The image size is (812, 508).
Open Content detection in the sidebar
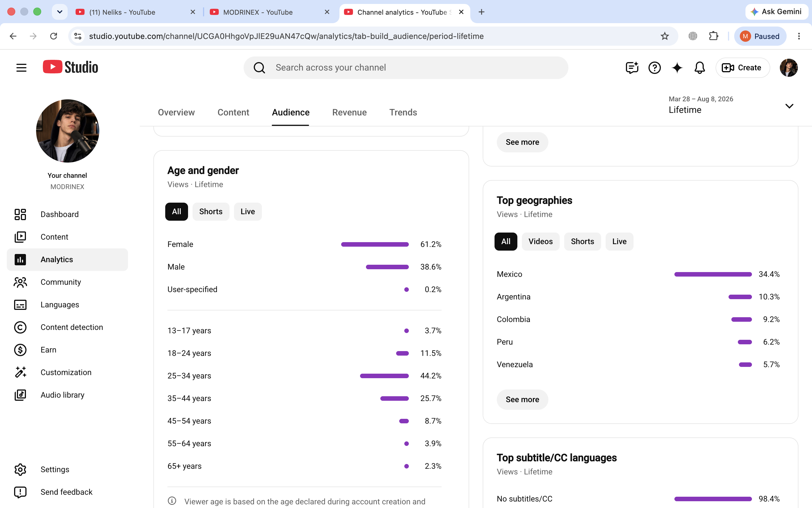pos(67,327)
